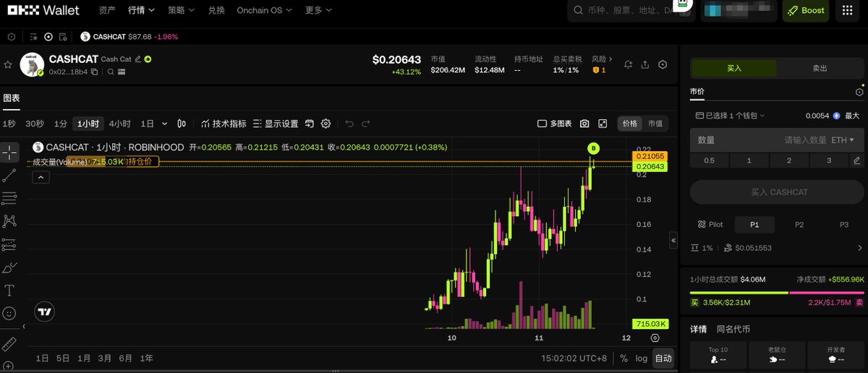Click the edit pencil next to Cash Cat
The image size is (868, 373).
(x=137, y=59)
